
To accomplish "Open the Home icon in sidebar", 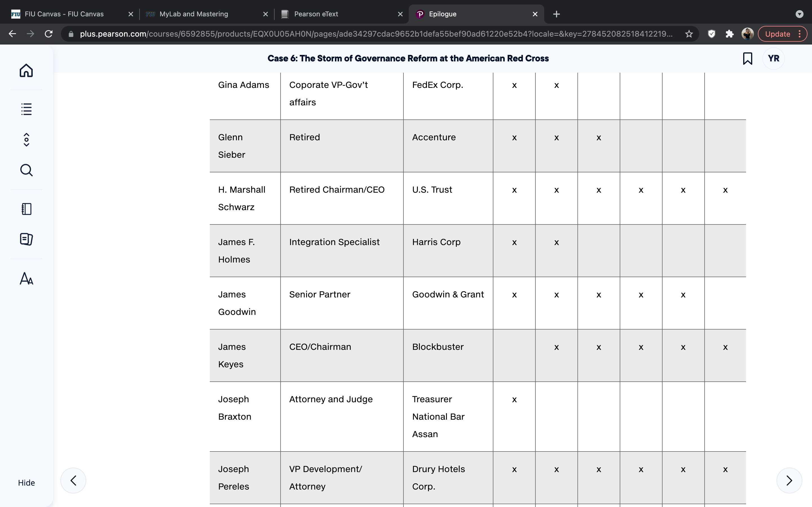I will [x=26, y=70].
